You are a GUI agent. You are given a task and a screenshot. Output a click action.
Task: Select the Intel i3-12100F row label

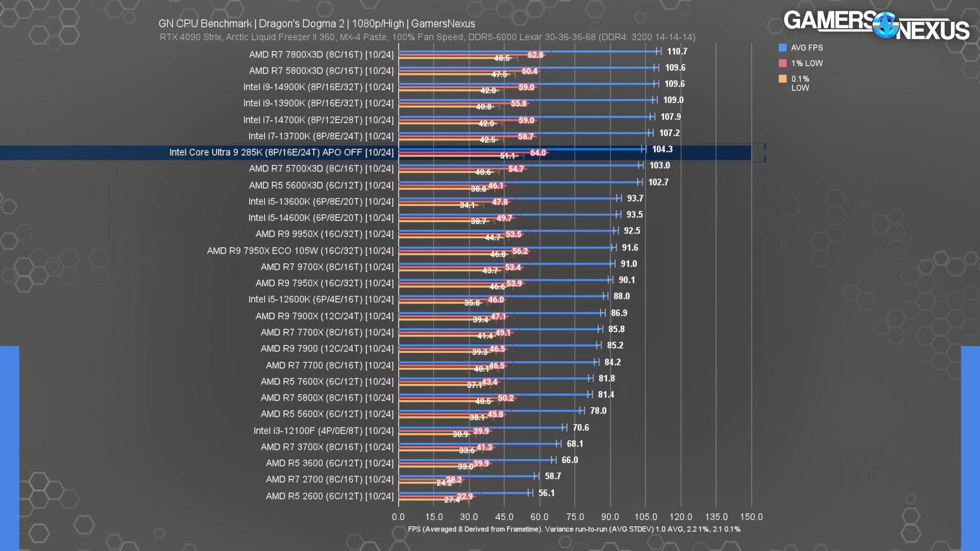pos(324,431)
